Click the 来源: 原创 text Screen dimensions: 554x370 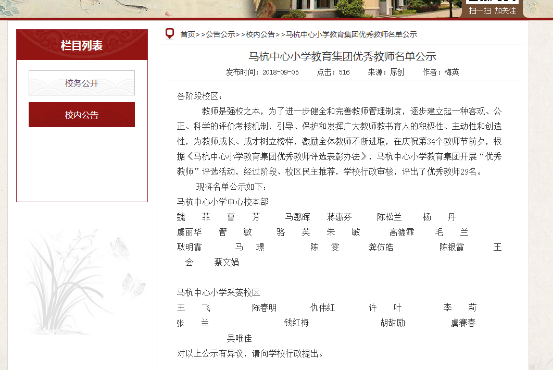click(x=386, y=72)
